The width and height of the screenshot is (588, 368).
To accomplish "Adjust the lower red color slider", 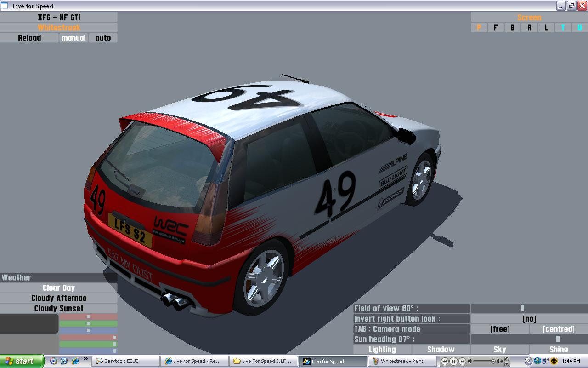I will 88,337.
